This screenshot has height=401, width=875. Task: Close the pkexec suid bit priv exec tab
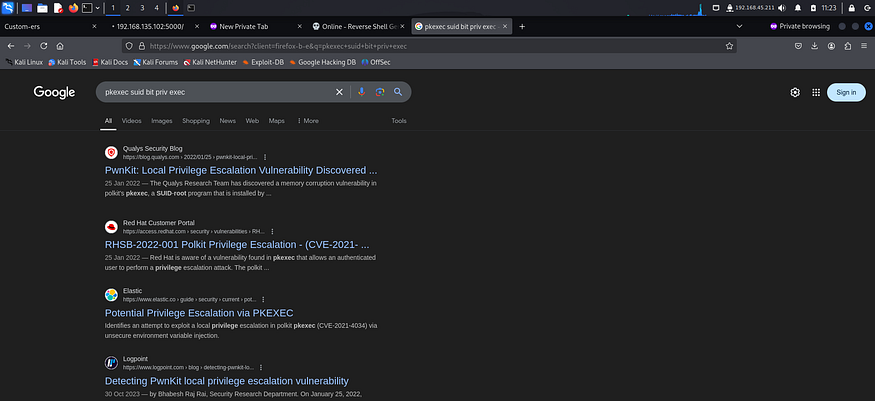[504, 26]
